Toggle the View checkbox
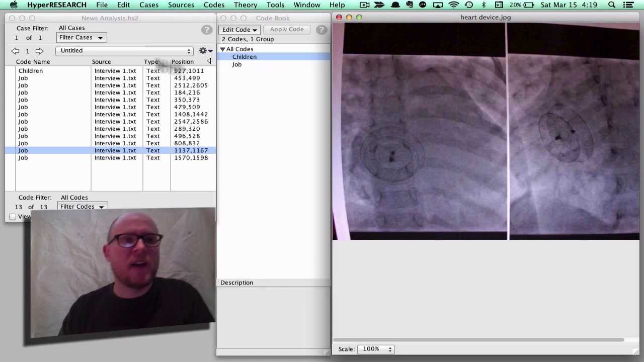 pyautogui.click(x=13, y=217)
